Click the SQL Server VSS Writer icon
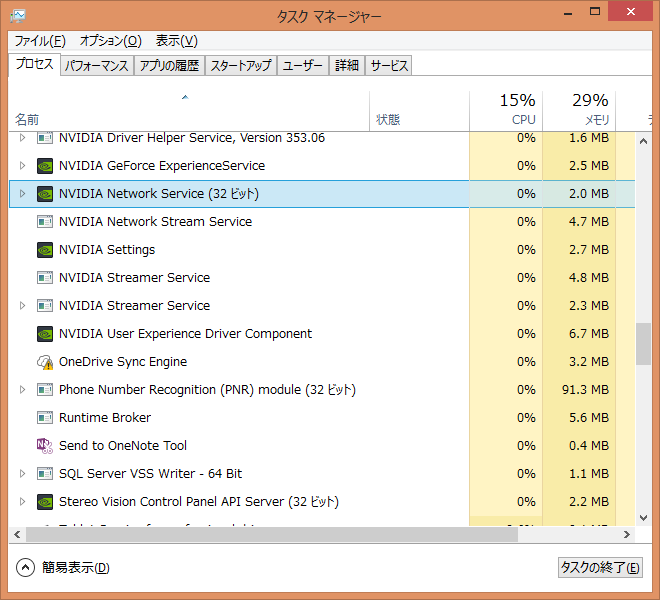The height and width of the screenshot is (600, 660). (x=45, y=474)
